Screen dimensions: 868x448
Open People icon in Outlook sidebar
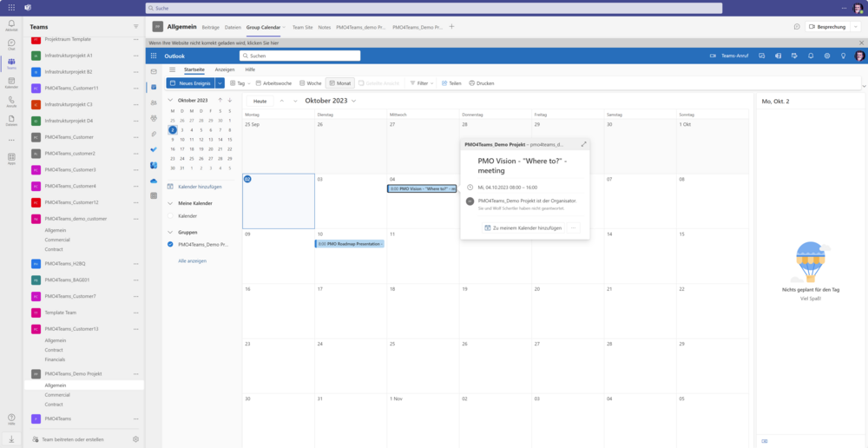[154, 102]
